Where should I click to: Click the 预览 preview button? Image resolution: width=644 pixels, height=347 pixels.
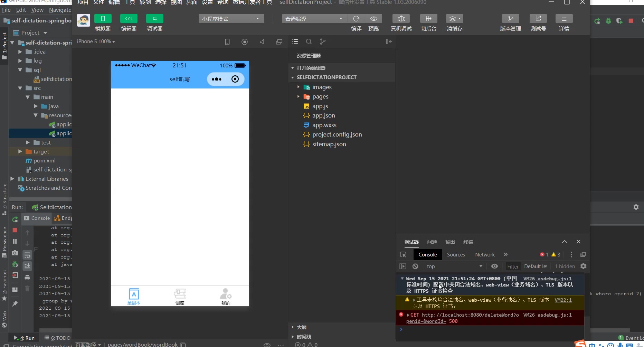(373, 19)
